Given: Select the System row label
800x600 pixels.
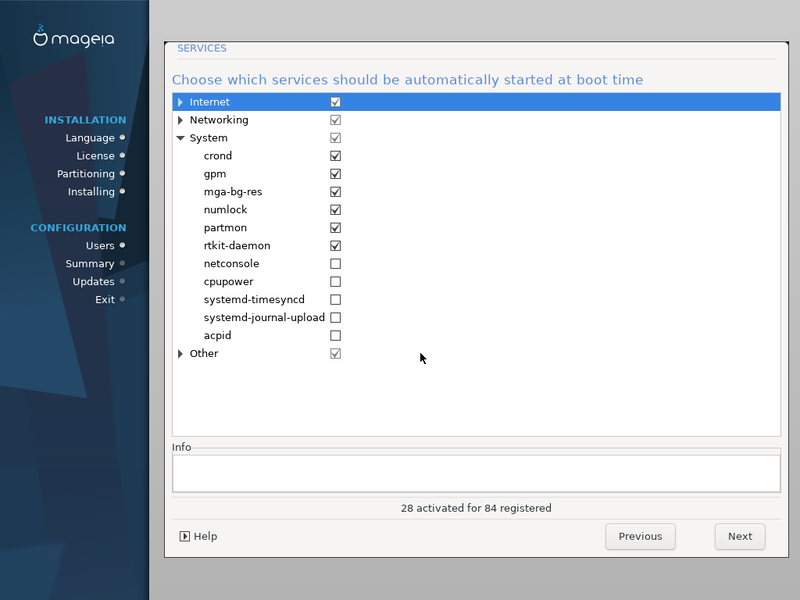Looking at the screenshot, I should [209, 138].
